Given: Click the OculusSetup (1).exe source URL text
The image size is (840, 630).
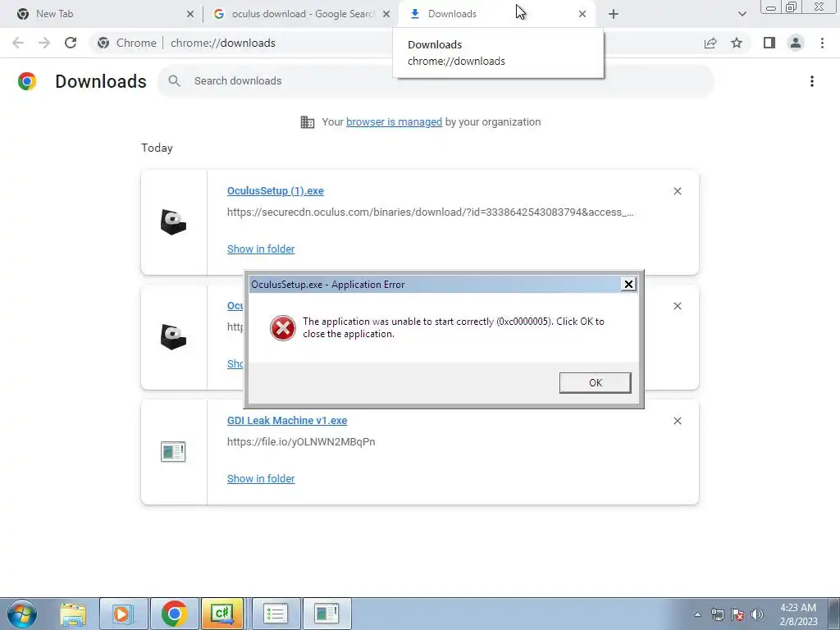Looking at the screenshot, I should tap(430, 212).
